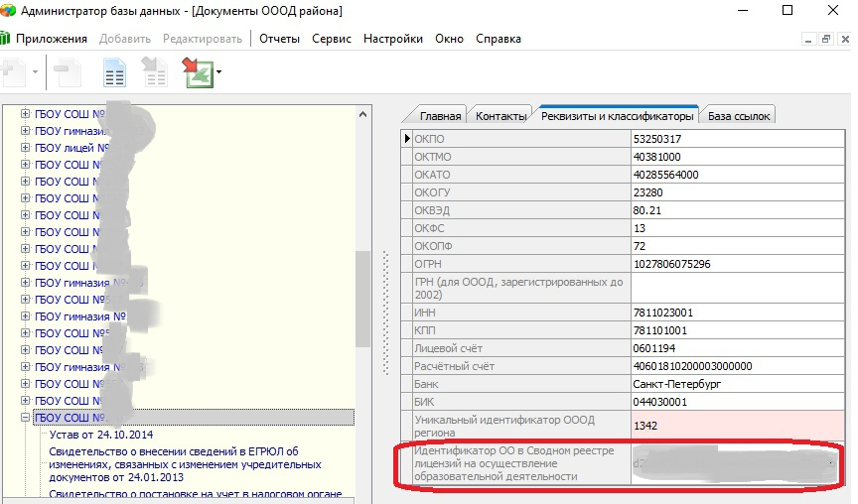Click the new document plus icon
The width and height of the screenshot is (858, 504).
coord(14,72)
